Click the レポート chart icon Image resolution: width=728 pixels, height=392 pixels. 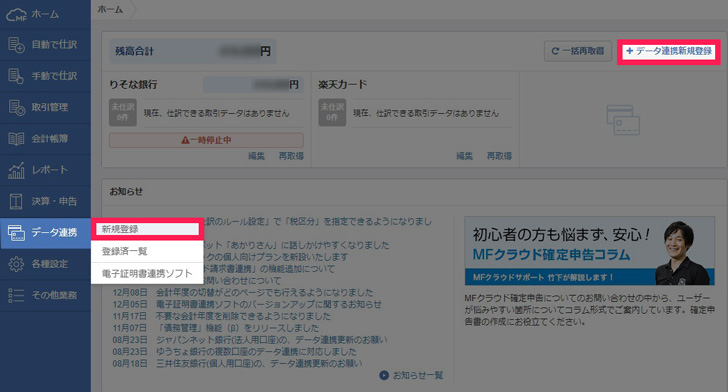pyautogui.click(x=16, y=170)
